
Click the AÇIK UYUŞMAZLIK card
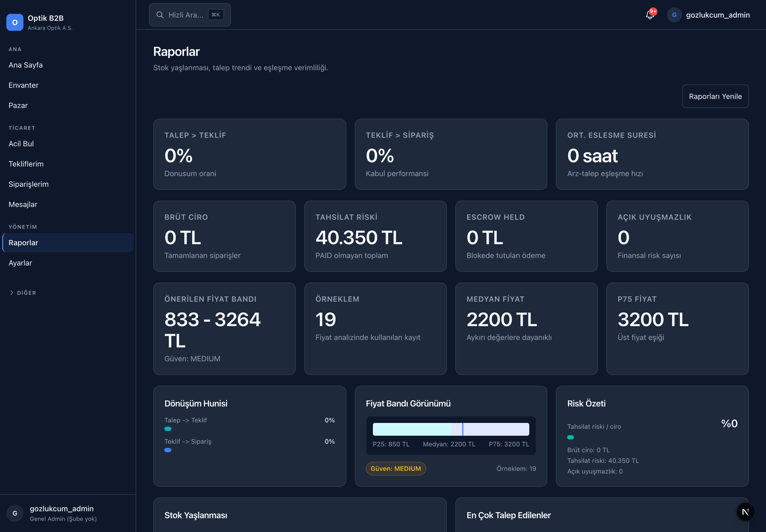pos(677,236)
